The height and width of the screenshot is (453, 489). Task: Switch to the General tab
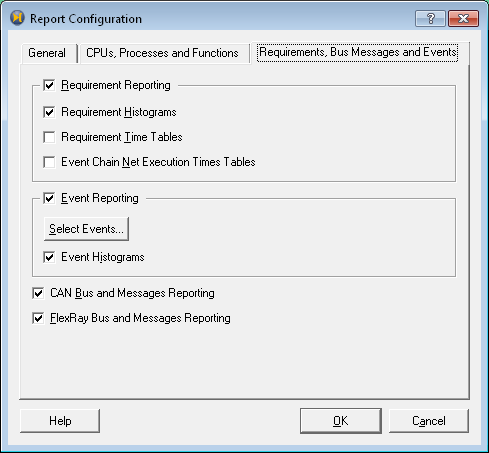tap(49, 53)
